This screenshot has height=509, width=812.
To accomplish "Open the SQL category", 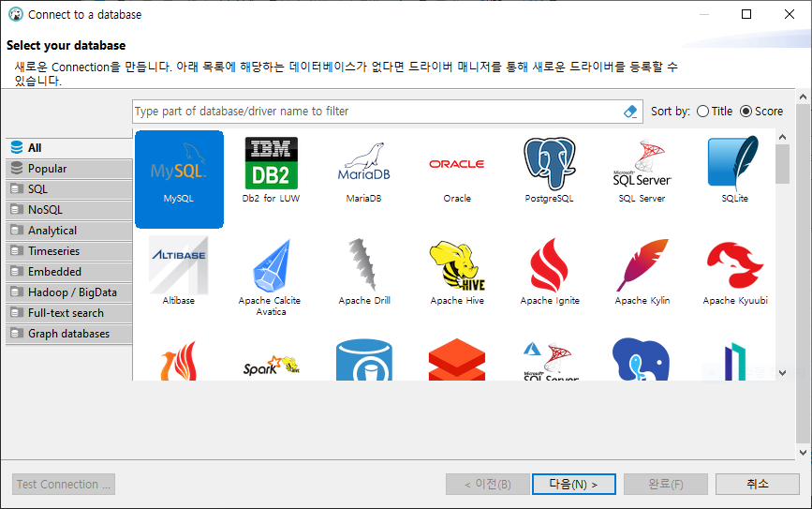I will [x=69, y=189].
